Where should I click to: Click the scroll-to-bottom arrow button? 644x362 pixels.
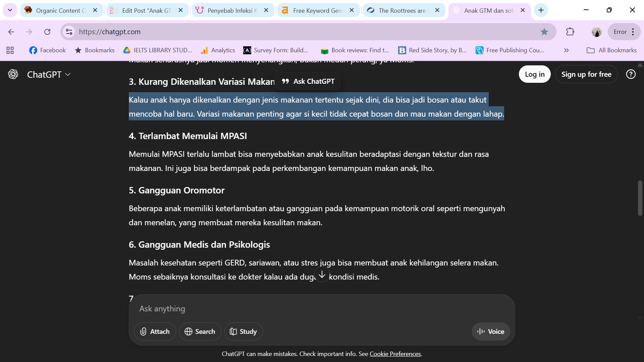coord(322,275)
